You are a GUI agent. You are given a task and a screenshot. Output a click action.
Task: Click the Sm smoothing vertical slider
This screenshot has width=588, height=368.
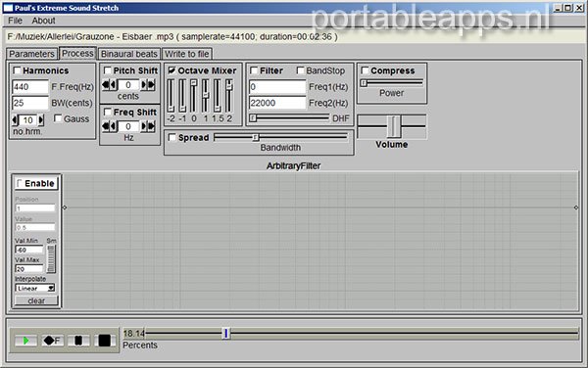[51, 259]
